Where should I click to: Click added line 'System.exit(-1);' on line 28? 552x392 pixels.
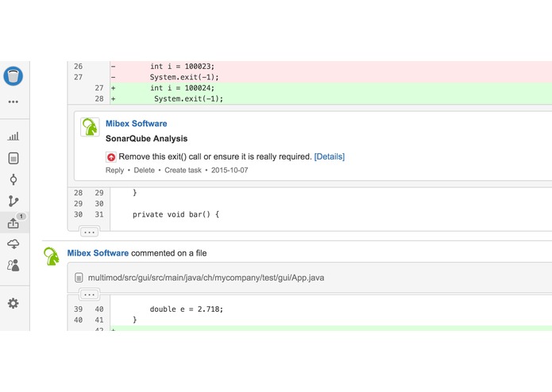click(x=189, y=98)
